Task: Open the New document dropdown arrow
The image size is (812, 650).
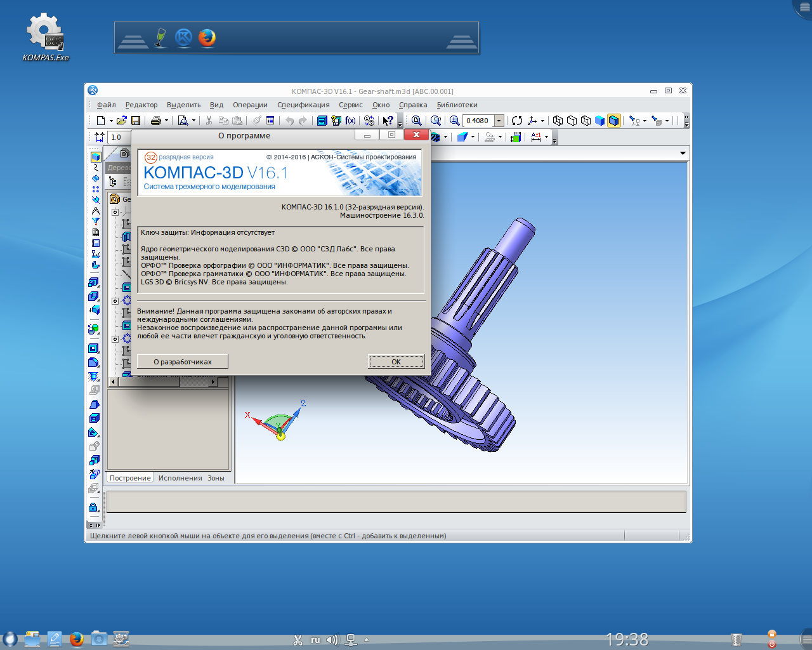Action: 110,121
